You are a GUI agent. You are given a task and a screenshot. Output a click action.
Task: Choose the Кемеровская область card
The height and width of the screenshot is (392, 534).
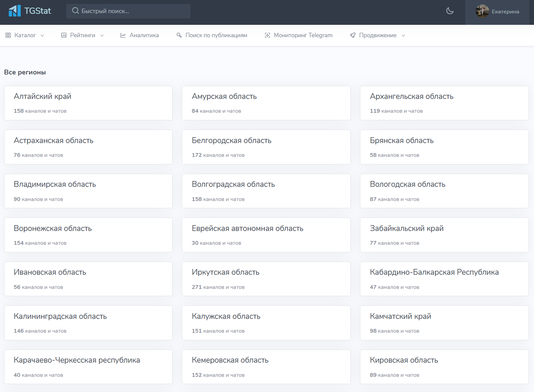pos(266,366)
